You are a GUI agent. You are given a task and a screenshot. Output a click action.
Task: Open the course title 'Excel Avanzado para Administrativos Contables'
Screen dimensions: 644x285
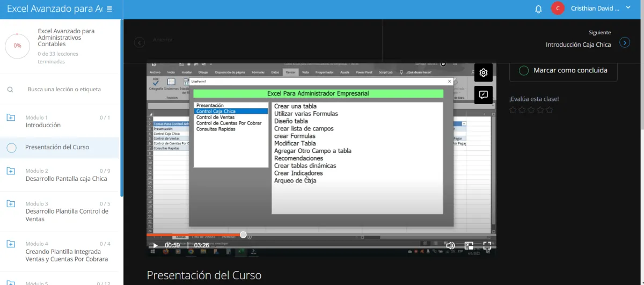67,38
